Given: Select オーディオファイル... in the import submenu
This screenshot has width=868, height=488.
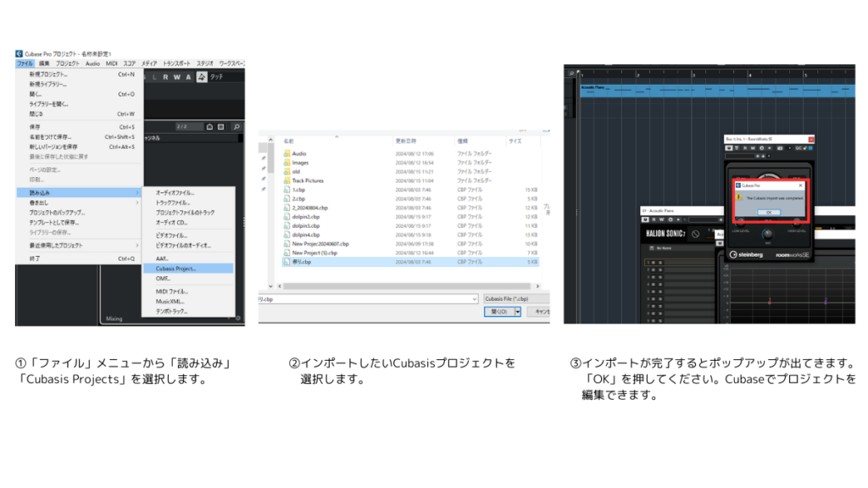Looking at the screenshot, I should point(188,192).
